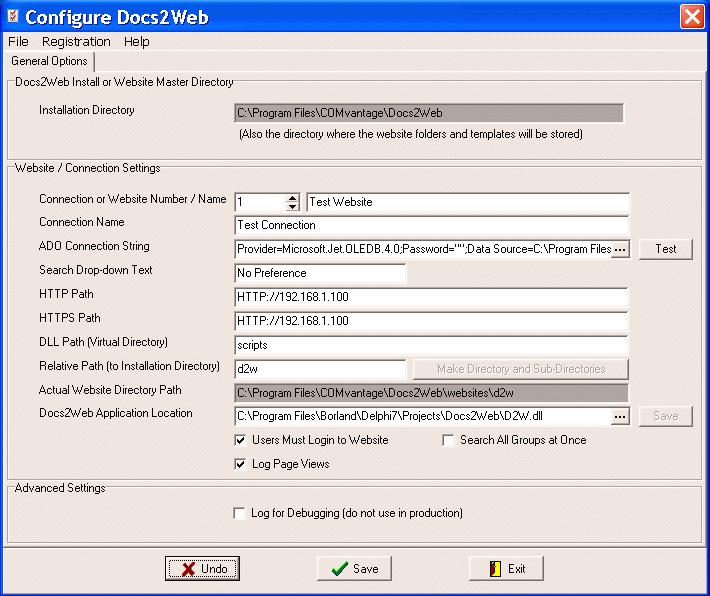Click 'Connection or Website Number / Name' label

point(133,199)
